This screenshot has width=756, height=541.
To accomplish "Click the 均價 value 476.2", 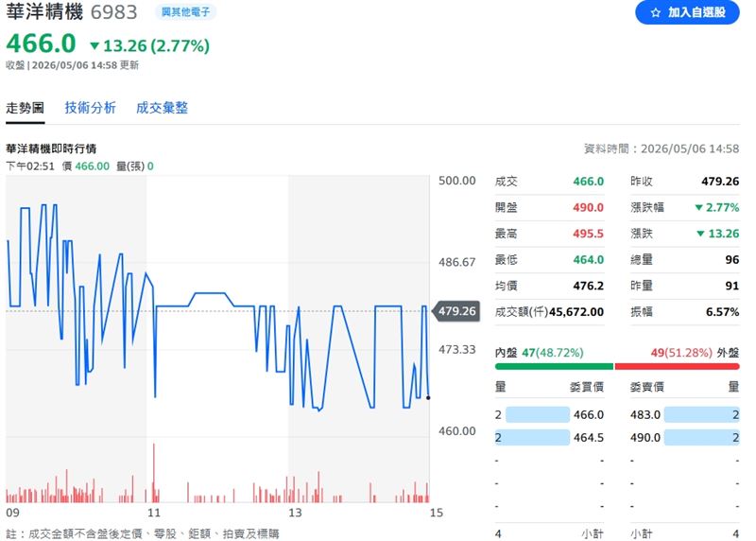I will point(588,287).
